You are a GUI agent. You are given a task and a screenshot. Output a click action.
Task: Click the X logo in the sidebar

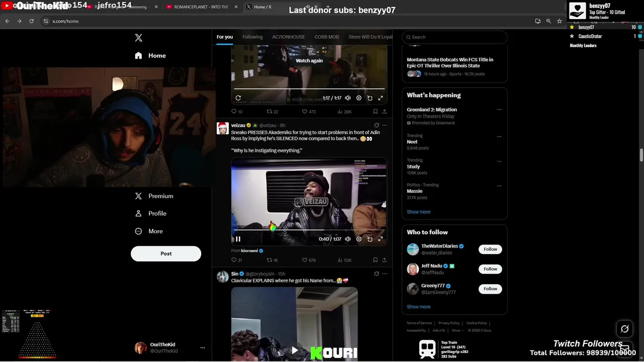(138, 38)
